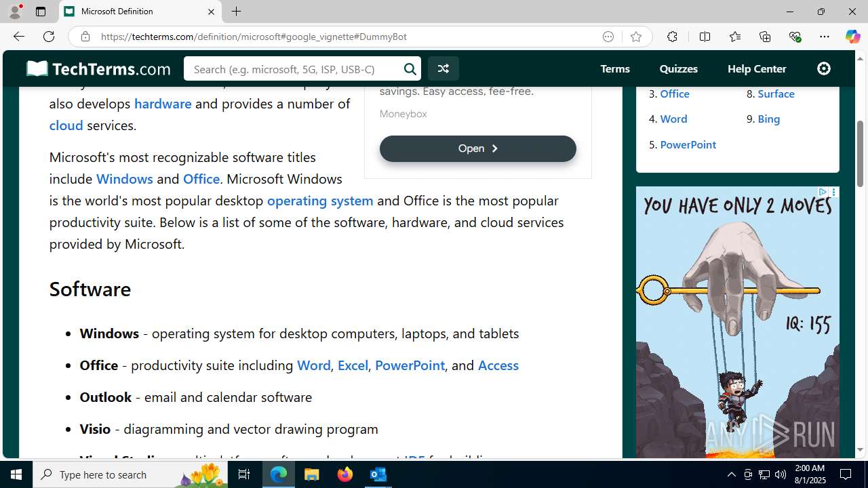Follow the 'operating system' link
The width and height of the screenshot is (868, 488).
(x=320, y=200)
